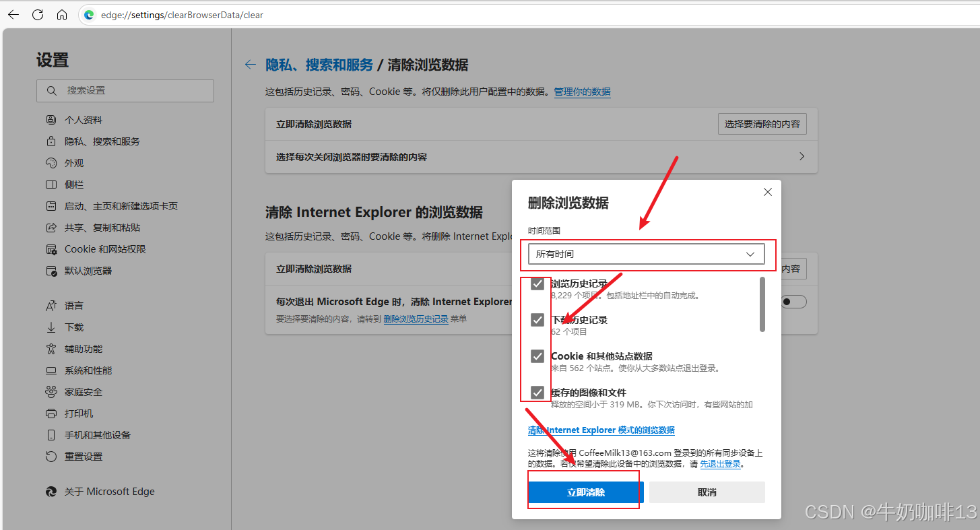980x530 pixels.
Task: Close the 删除浏览数据 dialog with X
Action: [x=767, y=192]
